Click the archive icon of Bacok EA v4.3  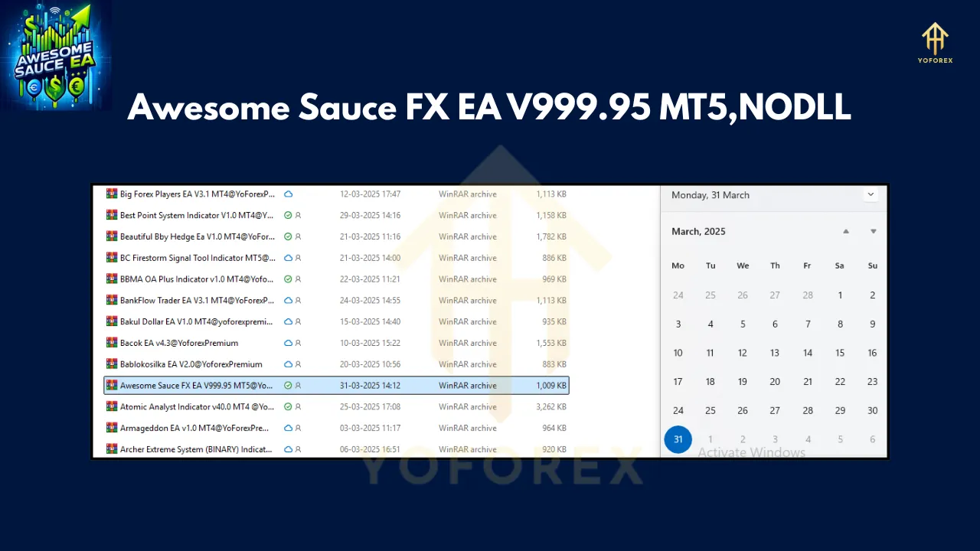[x=111, y=343]
